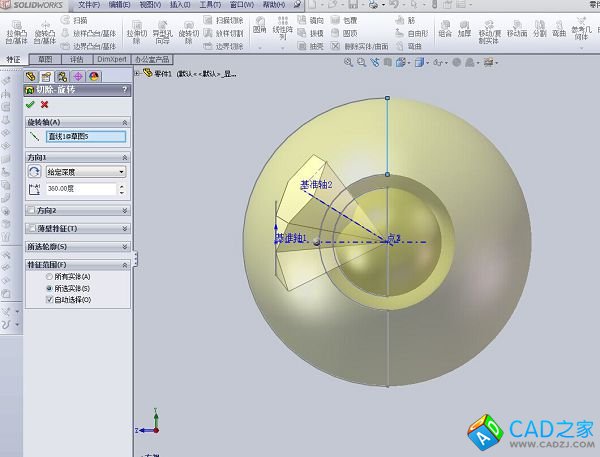Toggle the 自动选择(O) checkbox
The width and height of the screenshot is (600, 457).
point(50,299)
